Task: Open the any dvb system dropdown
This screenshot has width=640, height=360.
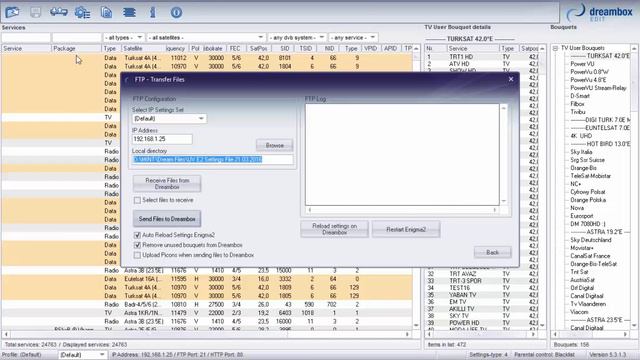Action: click(x=297, y=38)
